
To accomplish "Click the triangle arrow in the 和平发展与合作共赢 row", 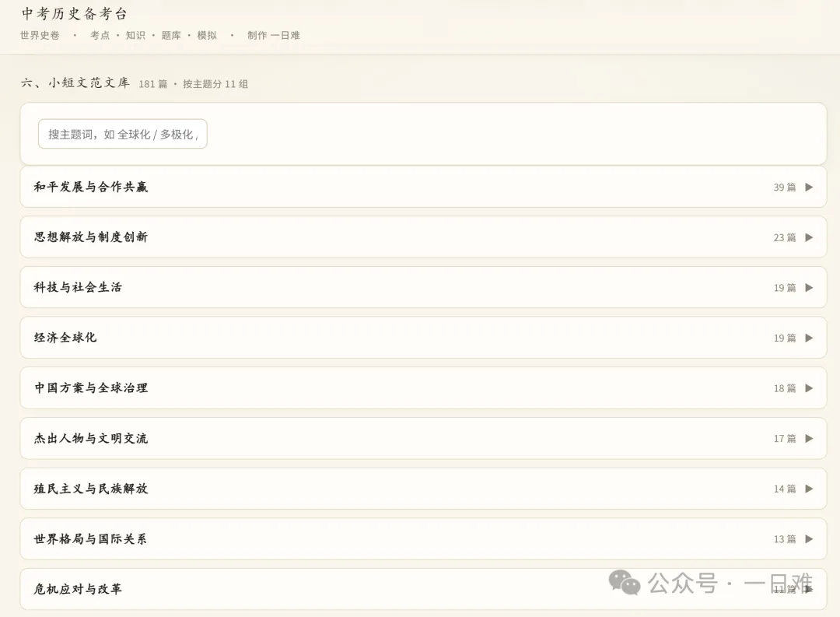I will click(x=809, y=187).
